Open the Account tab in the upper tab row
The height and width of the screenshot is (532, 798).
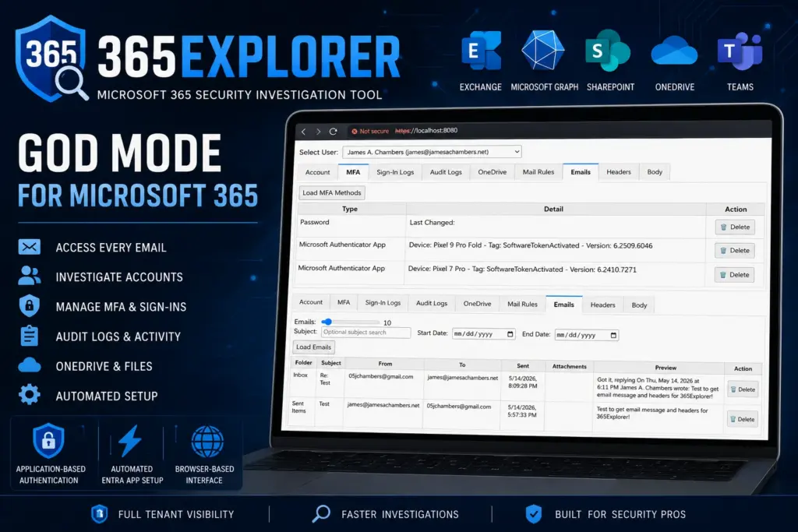[318, 172]
